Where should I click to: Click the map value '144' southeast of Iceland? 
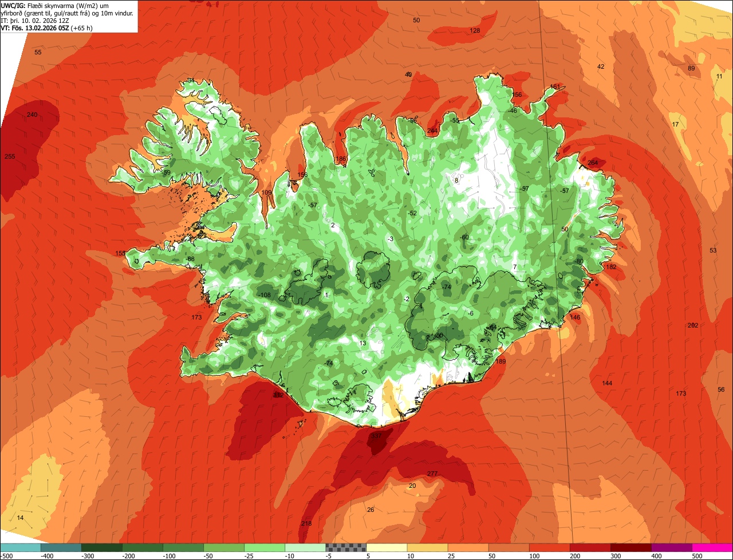click(607, 383)
